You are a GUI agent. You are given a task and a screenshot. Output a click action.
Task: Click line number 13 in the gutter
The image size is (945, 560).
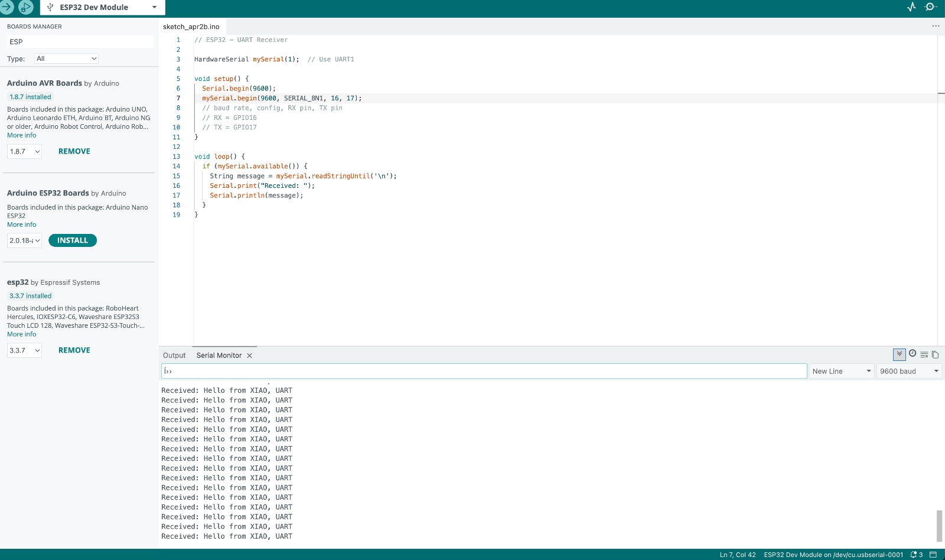(176, 157)
